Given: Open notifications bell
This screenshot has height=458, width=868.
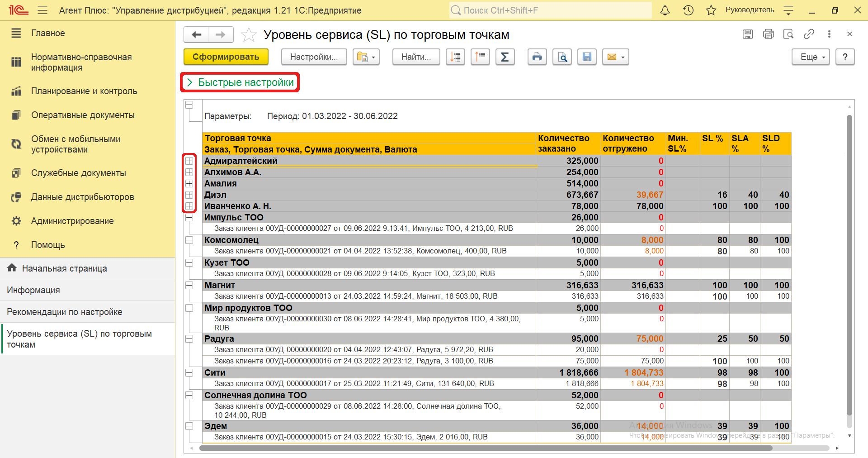Looking at the screenshot, I should [665, 10].
